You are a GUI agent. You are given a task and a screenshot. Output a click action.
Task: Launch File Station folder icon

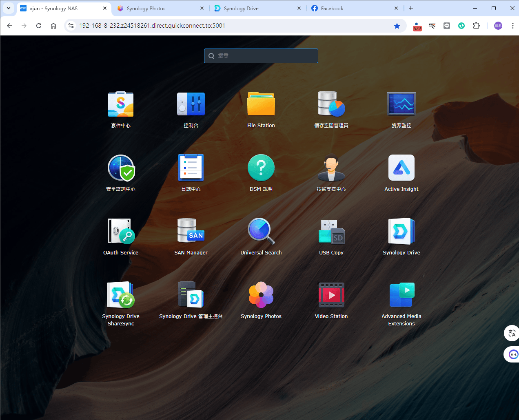point(261,104)
